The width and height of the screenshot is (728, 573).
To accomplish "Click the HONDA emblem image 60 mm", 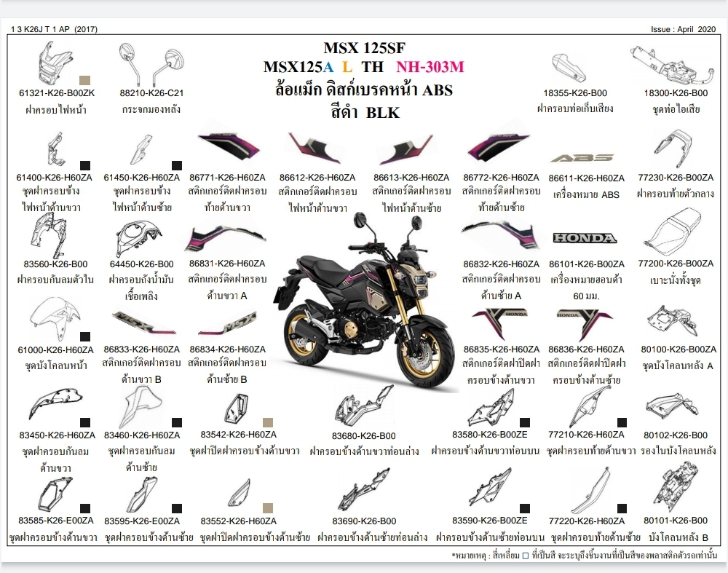I will [585, 238].
